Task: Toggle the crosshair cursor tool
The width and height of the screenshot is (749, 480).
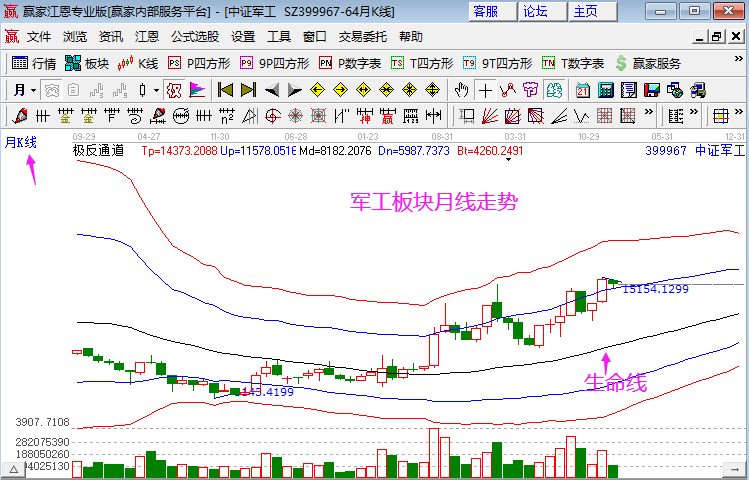Action: coord(485,90)
